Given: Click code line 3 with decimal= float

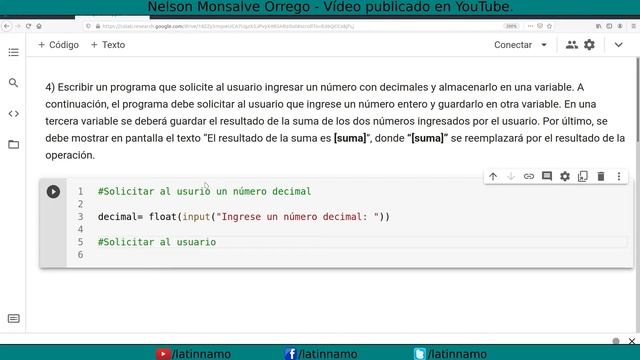Looking at the screenshot, I should (244, 217).
